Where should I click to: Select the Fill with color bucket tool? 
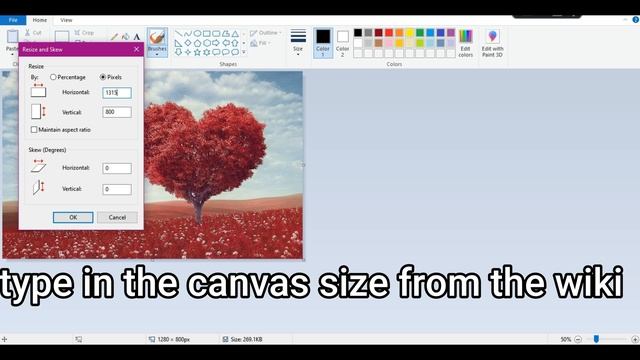(125, 37)
